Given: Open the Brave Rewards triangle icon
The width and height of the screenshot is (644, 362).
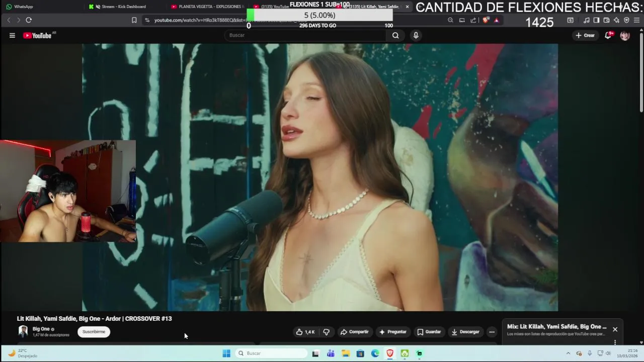Looking at the screenshot, I should 497,20.
